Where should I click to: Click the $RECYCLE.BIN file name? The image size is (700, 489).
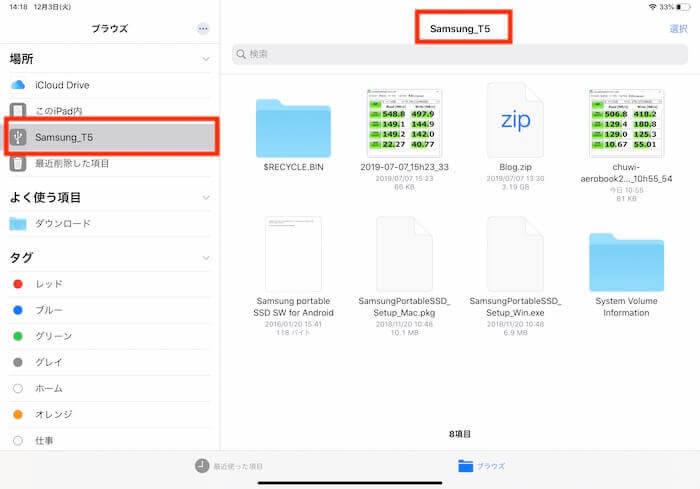coord(293,167)
